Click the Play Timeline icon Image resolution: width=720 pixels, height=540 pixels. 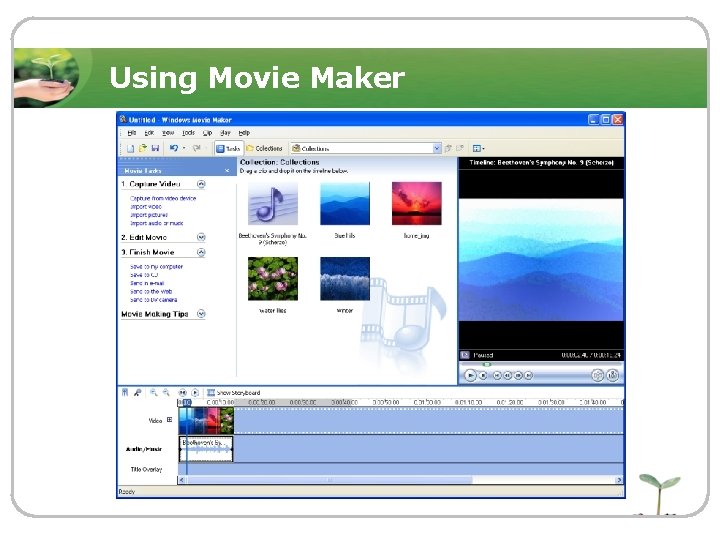click(195, 393)
